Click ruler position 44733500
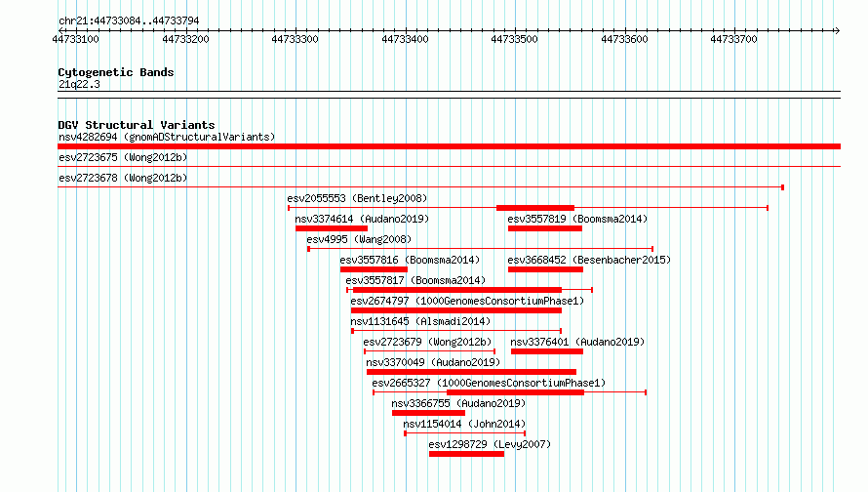Viewport: 868px width, 492px height. click(514, 39)
